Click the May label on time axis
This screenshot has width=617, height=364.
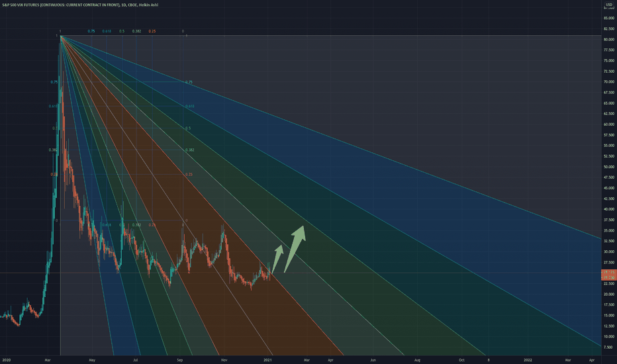pyautogui.click(x=92, y=360)
